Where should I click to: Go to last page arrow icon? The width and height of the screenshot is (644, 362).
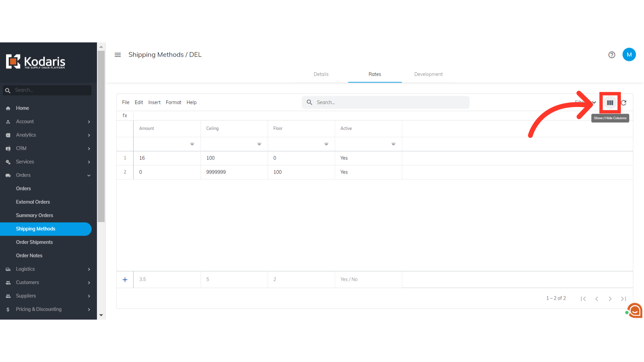623,299
